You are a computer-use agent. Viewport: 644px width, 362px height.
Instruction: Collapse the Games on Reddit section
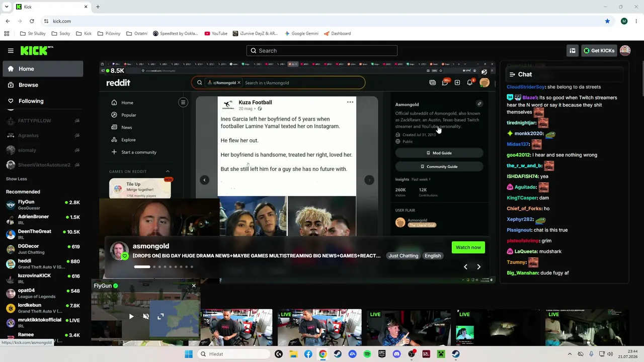point(168,171)
